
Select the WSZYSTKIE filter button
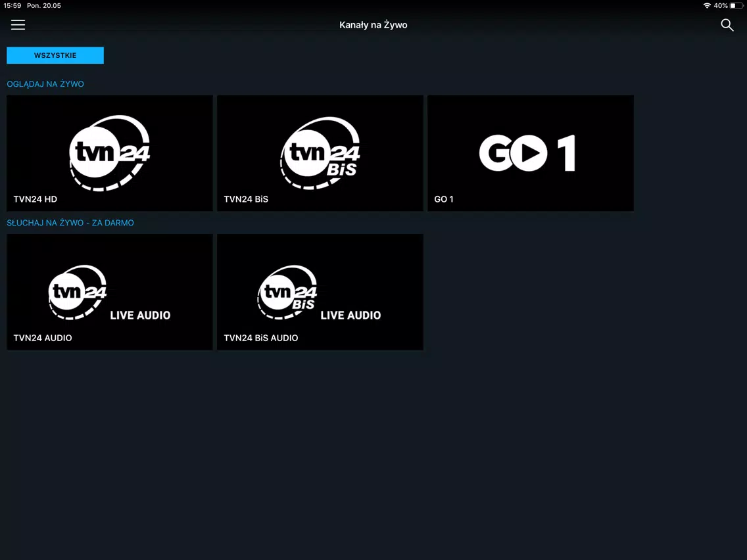click(x=55, y=55)
